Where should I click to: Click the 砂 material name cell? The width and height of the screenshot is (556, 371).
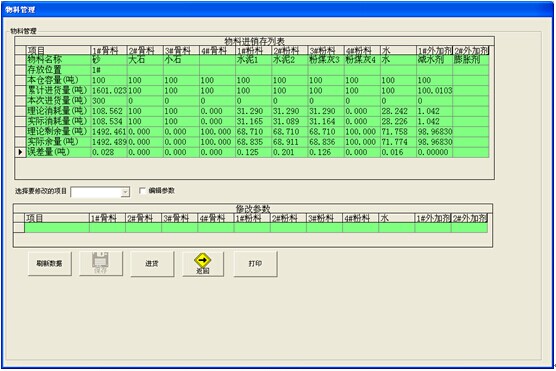pyautogui.click(x=109, y=60)
